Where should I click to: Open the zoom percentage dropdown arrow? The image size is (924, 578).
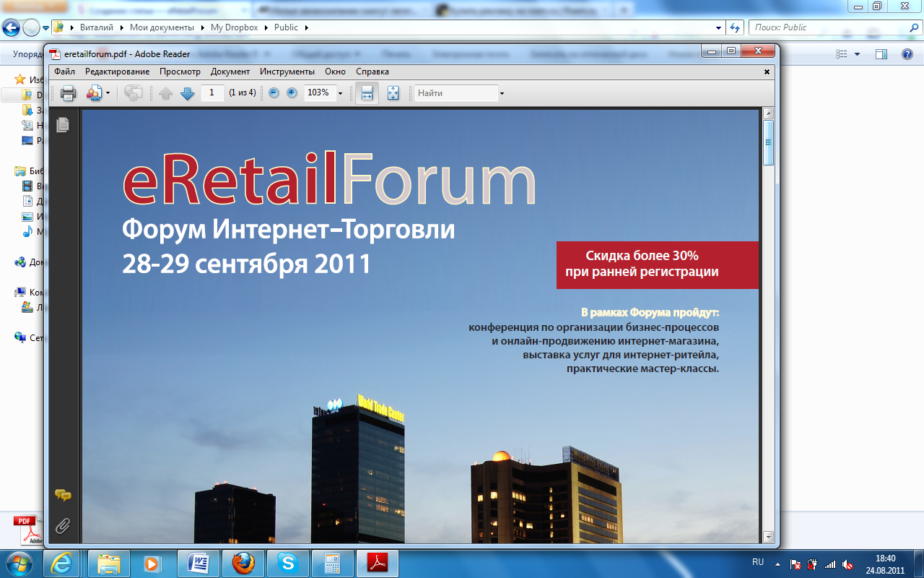(340, 93)
